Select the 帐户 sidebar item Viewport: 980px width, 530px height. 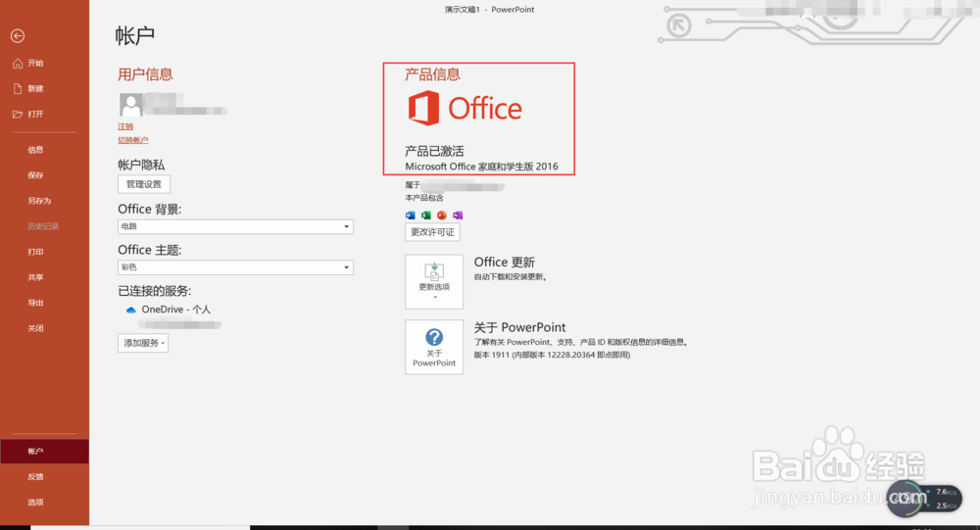(x=44, y=452)
